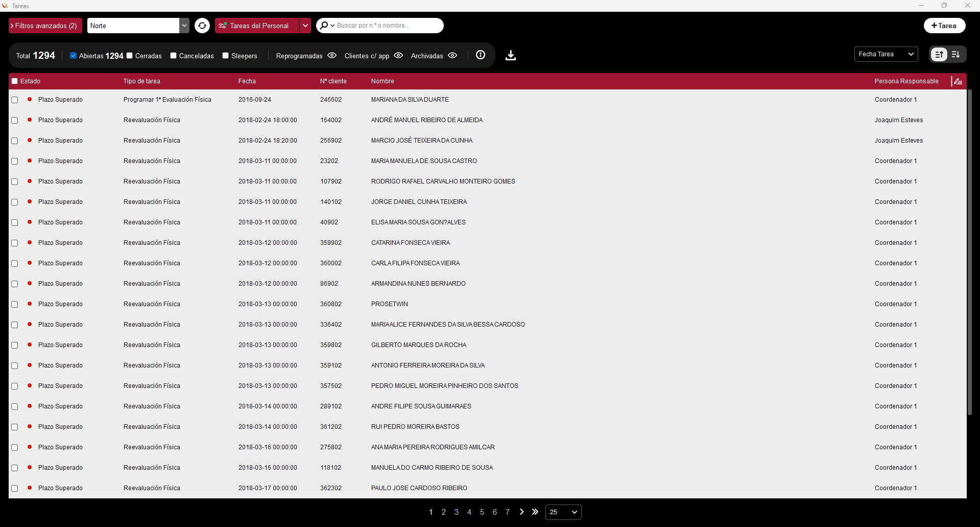Open the page size 25 dropdown
This screenshot has width=980, height=527.
tap(563, 512)
